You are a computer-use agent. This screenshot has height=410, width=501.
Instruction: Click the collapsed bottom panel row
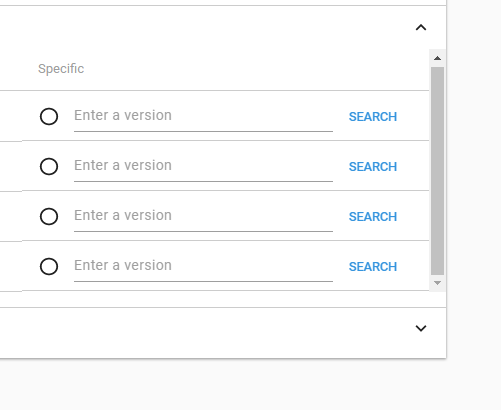pos(223,328)
